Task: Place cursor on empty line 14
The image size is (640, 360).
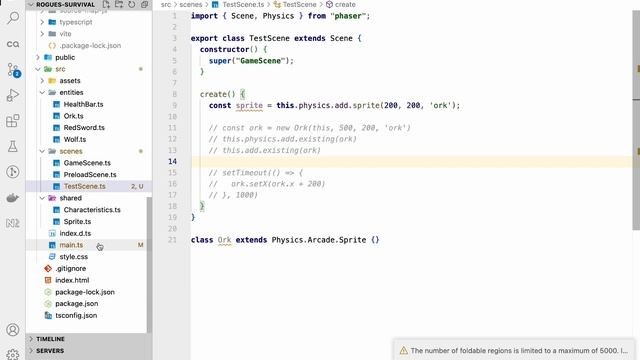Action: click(411, 161)
